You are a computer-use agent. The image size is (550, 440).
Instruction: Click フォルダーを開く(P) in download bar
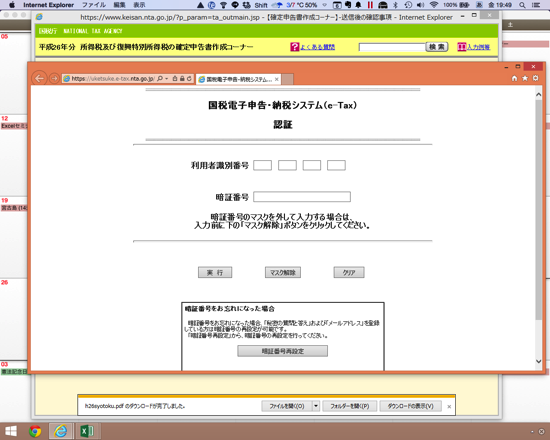(x=350, y=406)
